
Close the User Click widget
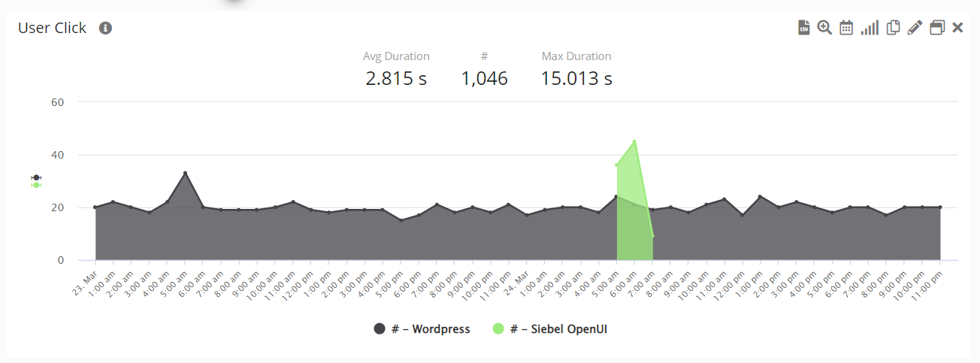[x=958, y=28]
